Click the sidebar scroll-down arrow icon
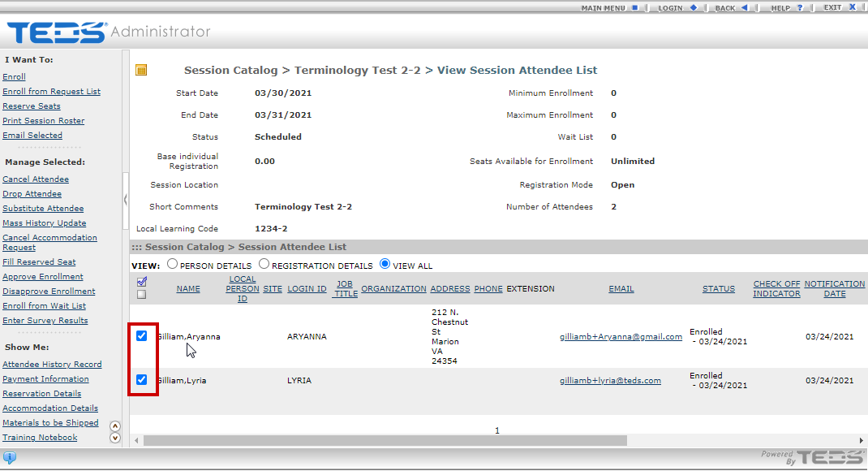 (x=114, y=438)
